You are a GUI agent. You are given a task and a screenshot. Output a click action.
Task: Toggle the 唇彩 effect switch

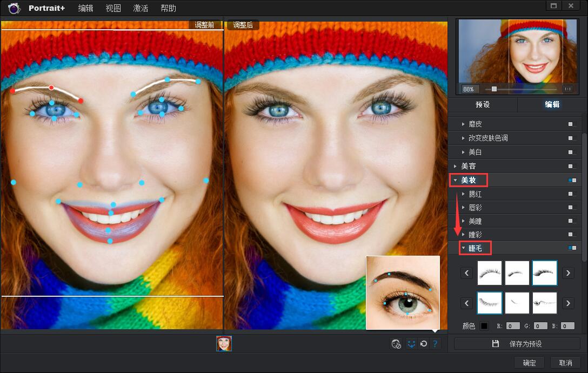[x=572, y=207]
